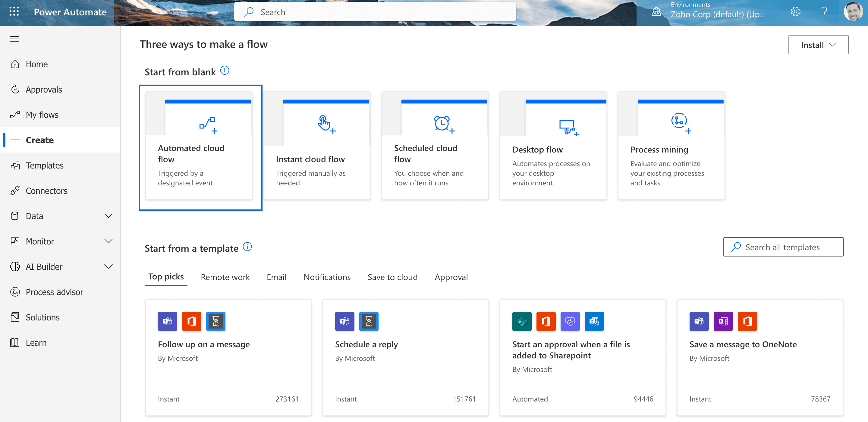
Task: Click the Instant cloud flow hand icon
Action: [x=326, y=125]
